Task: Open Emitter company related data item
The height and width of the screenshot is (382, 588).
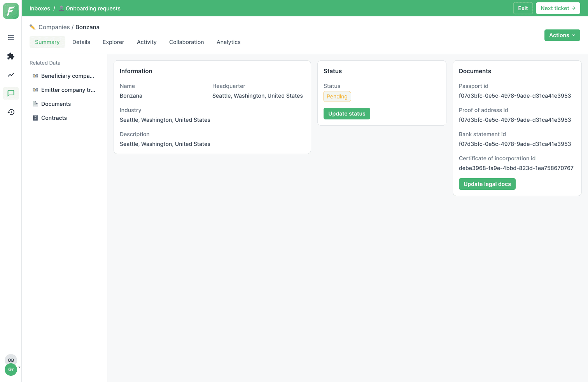Action: tap(65, 90)
